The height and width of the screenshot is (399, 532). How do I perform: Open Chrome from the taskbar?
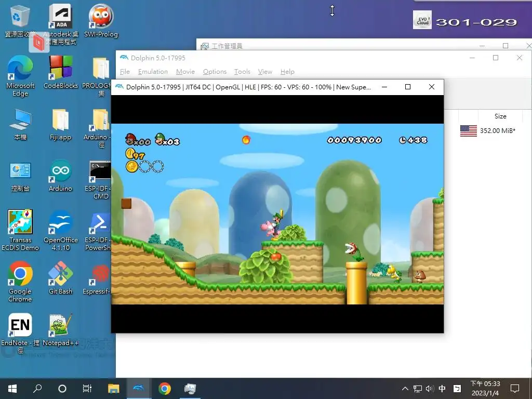(x=165, y=389)
